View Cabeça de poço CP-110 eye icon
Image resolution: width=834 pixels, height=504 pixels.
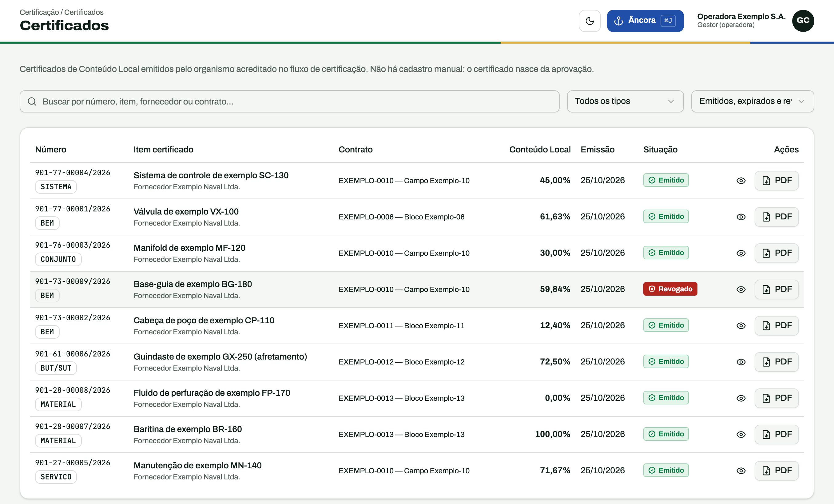741,325
